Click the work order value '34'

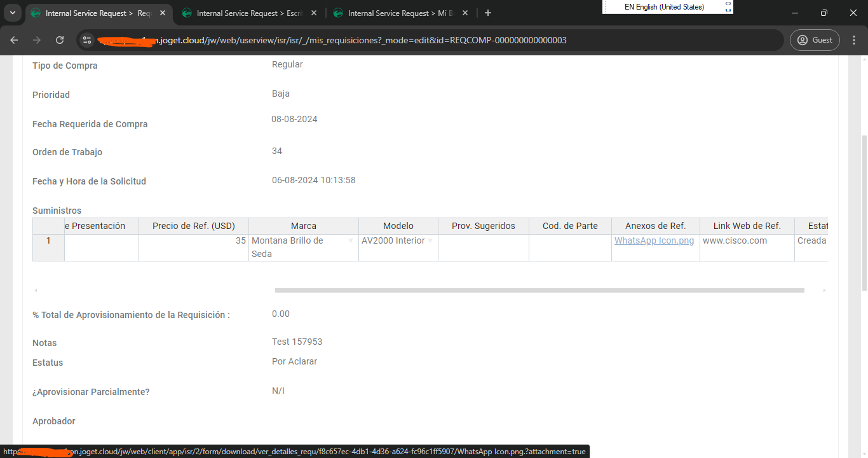click(277, 151)
